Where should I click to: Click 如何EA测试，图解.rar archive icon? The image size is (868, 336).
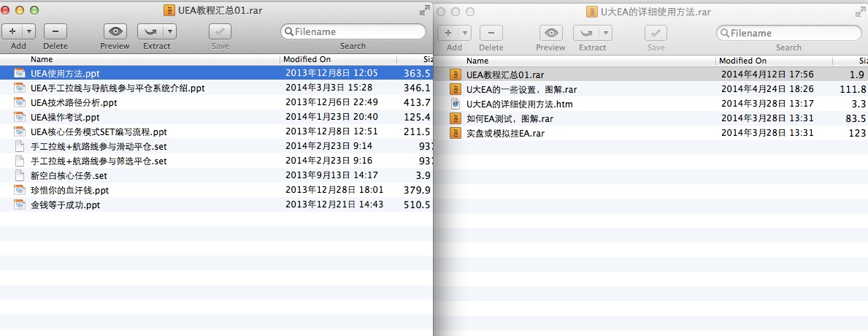(x=456, y=118)
